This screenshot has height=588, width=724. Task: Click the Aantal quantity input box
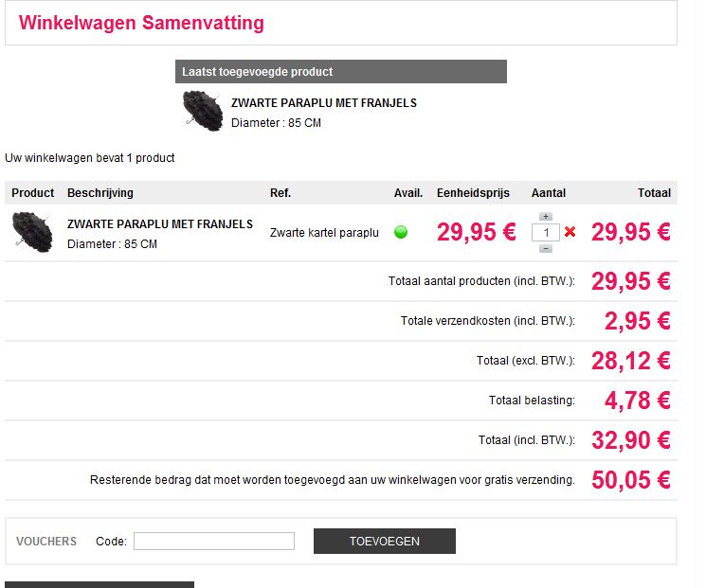(545, 232)
